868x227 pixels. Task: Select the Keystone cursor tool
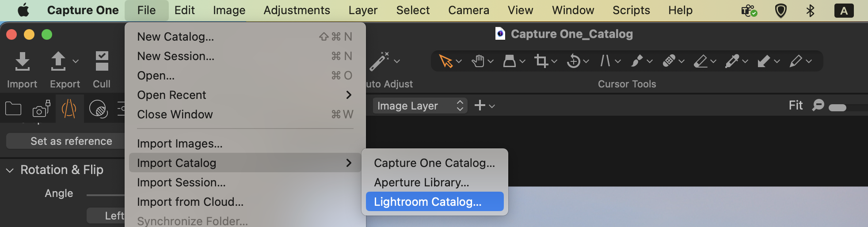pos(510,61)
